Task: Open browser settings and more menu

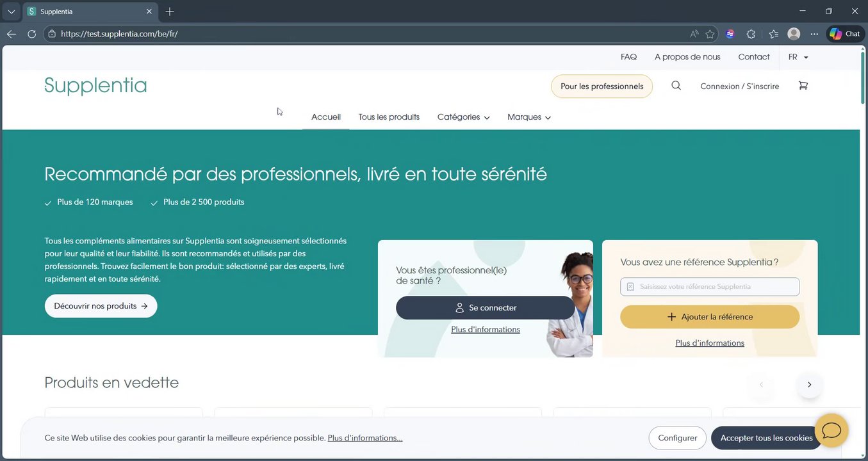Action: tap(814, 34)
